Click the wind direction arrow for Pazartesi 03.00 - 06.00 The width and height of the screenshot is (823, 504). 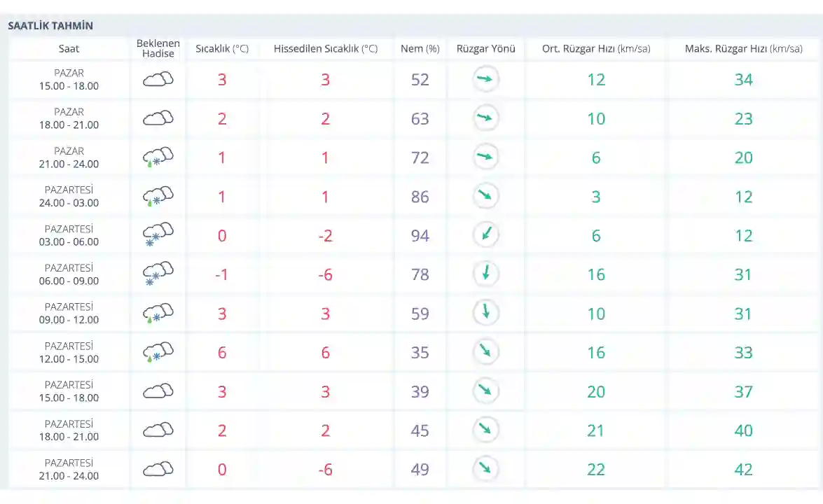[x=485, y=235]
